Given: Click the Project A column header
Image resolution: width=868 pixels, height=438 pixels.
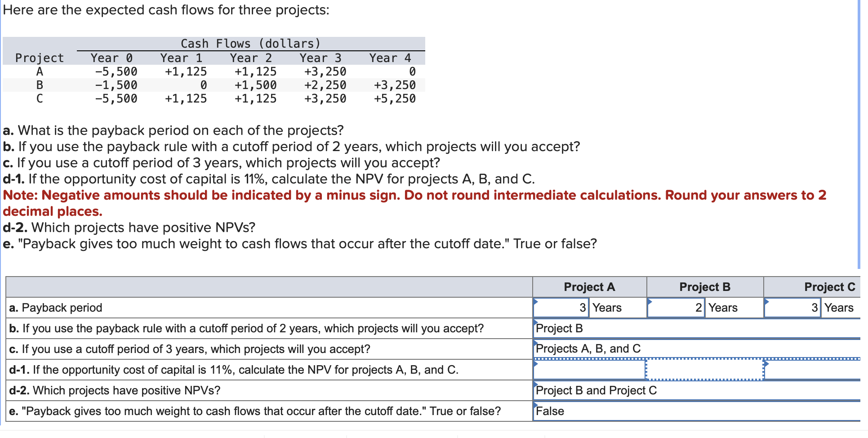Looking at the screenshot, I should tap(589, 287).
